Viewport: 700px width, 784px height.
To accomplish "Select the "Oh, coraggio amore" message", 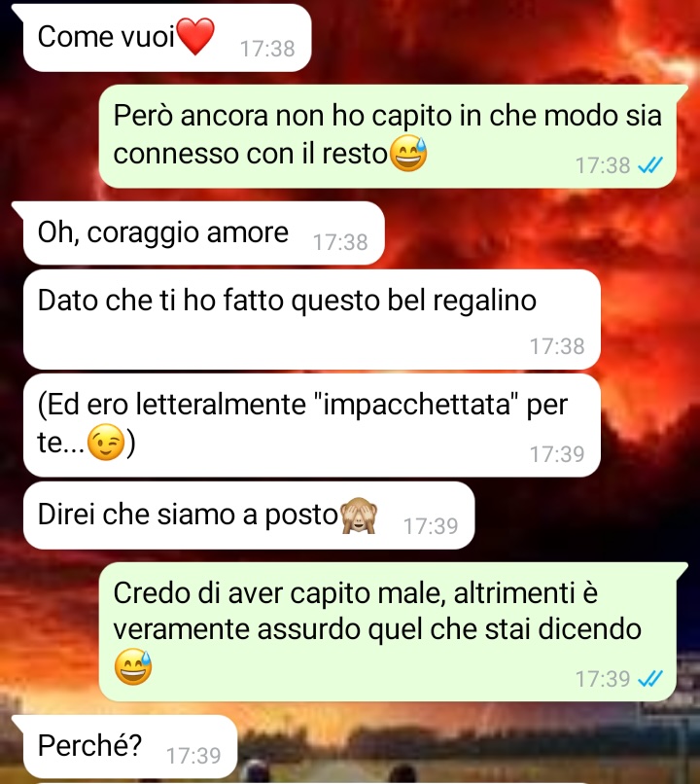I will click(x=203, y=233).
